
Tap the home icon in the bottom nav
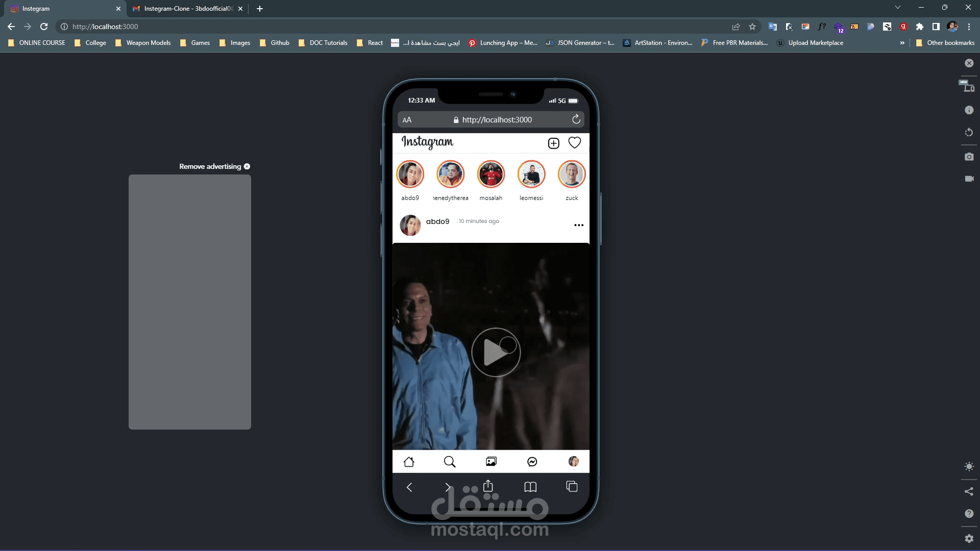coord(409,462)
